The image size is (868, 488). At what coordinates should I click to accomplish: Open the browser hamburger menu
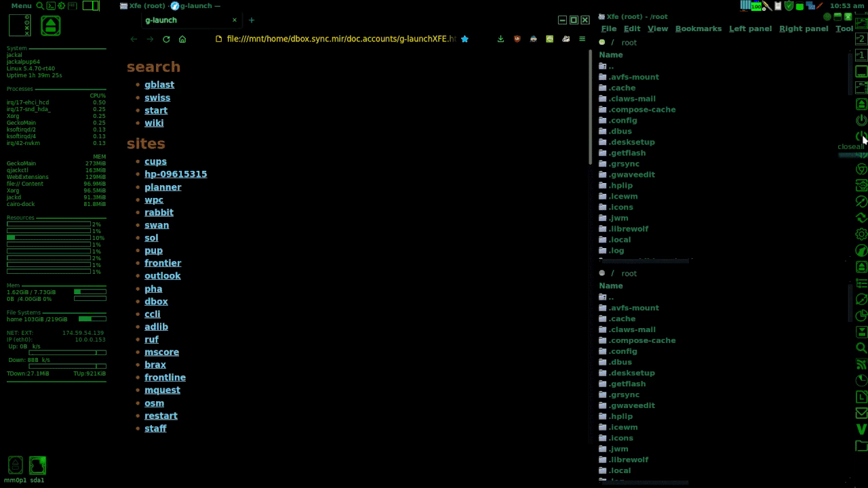click(582, 39)
